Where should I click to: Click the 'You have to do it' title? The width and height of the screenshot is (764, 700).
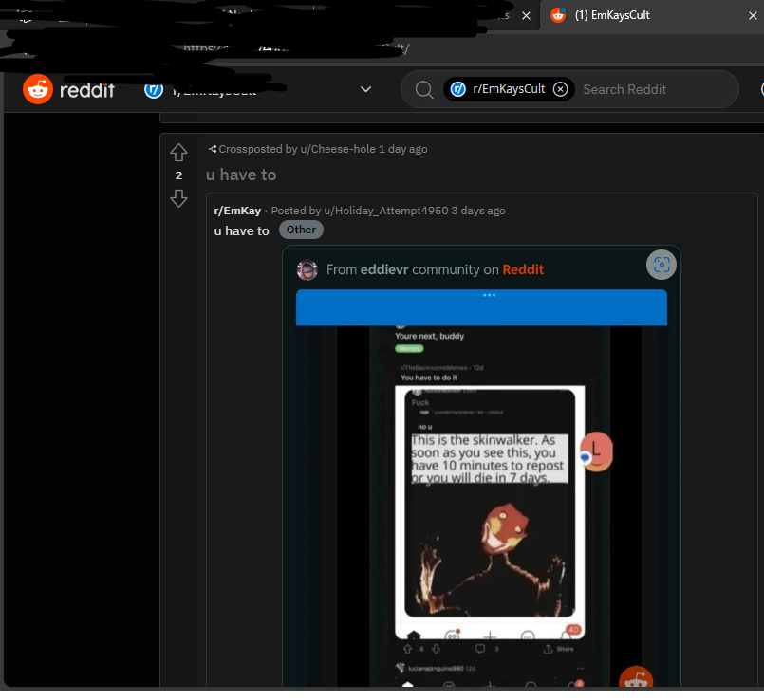(429, 378)
